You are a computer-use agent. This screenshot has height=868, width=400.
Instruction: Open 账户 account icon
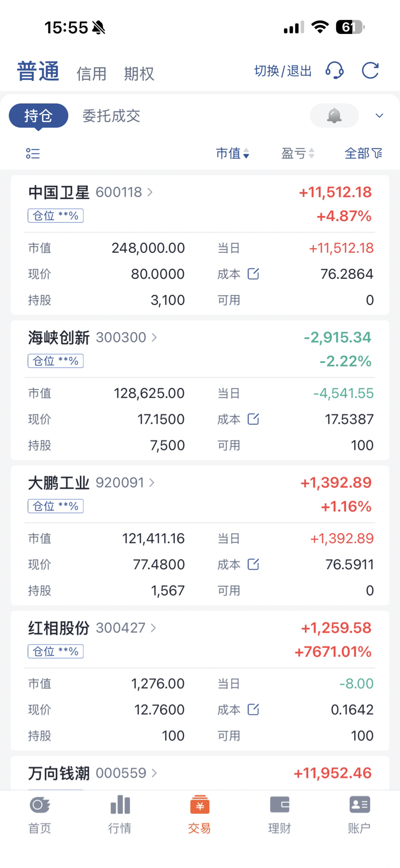(x=359, y=814)
